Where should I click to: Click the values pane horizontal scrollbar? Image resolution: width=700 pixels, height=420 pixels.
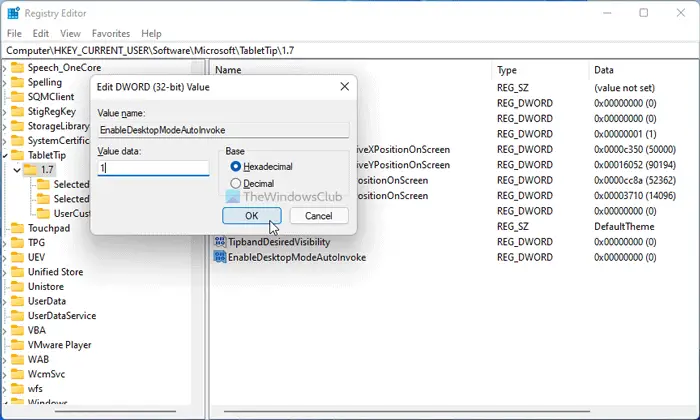[x=407, y=411]
